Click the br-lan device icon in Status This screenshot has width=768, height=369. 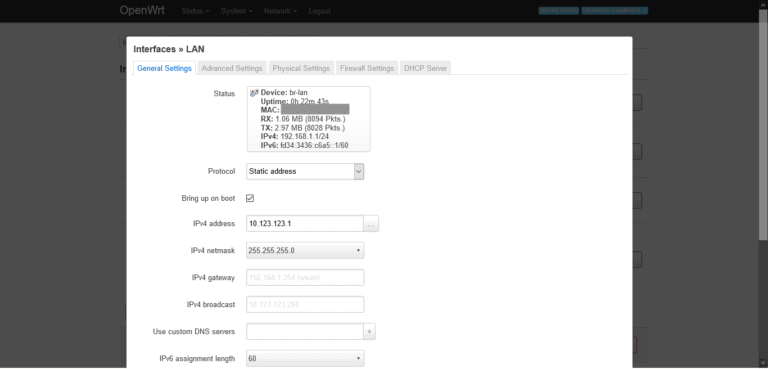tap(254, 93)
